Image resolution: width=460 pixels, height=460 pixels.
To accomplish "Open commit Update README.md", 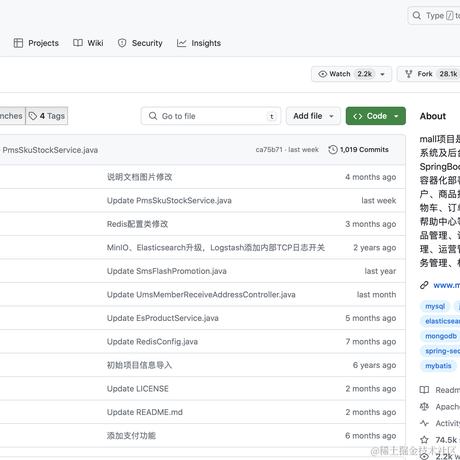I will [145, 412].
